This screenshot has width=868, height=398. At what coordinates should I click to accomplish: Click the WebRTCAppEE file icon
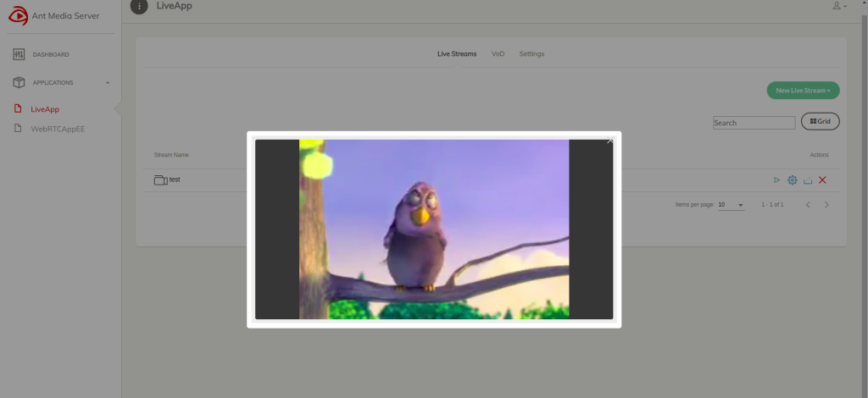18,128
